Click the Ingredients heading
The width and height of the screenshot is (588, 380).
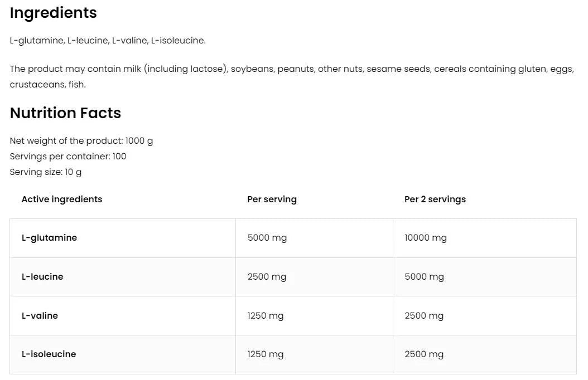54,13
